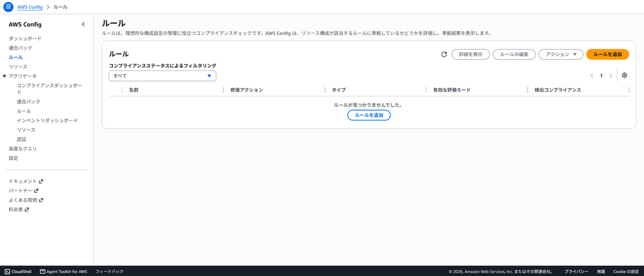
Task: Click page number 1 in pagination
Action: click(601, 75)
